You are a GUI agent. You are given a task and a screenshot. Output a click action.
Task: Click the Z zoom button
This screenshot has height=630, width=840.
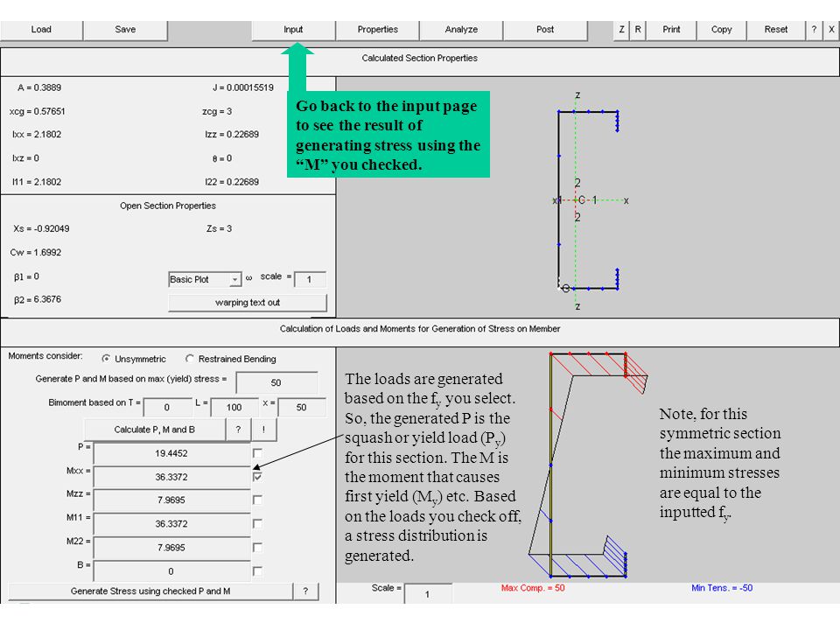[x=621, y=30]
